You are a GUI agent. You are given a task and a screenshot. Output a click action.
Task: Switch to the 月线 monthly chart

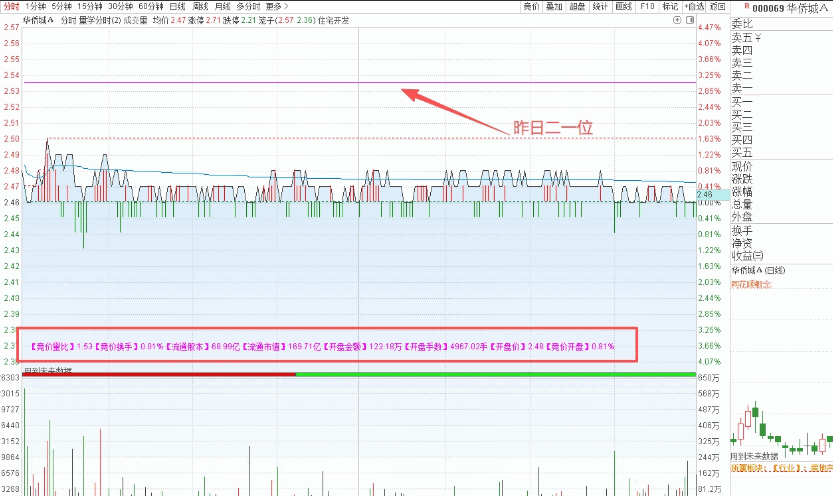click(223, 6)
